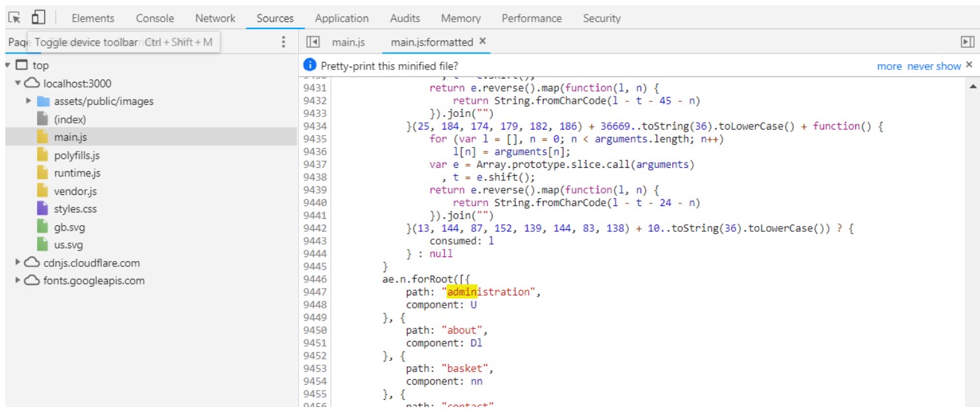The height and width of the screenshot is (411, 980).
Task: Click the 'more' link in info bar
Action: 889,66
